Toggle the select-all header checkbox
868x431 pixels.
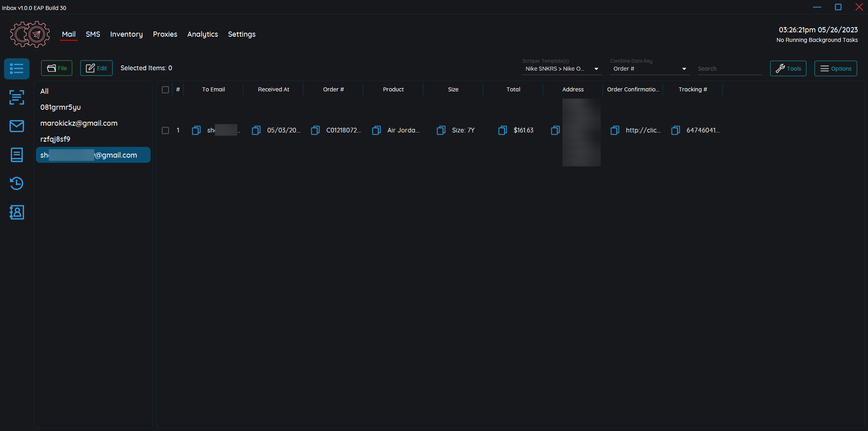pos(165,90)
